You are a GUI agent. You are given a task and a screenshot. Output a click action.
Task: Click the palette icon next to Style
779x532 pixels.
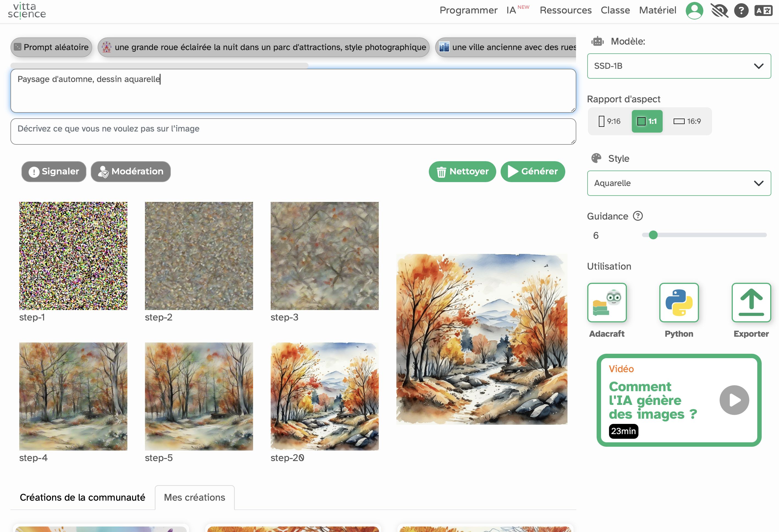pos(596,158)
